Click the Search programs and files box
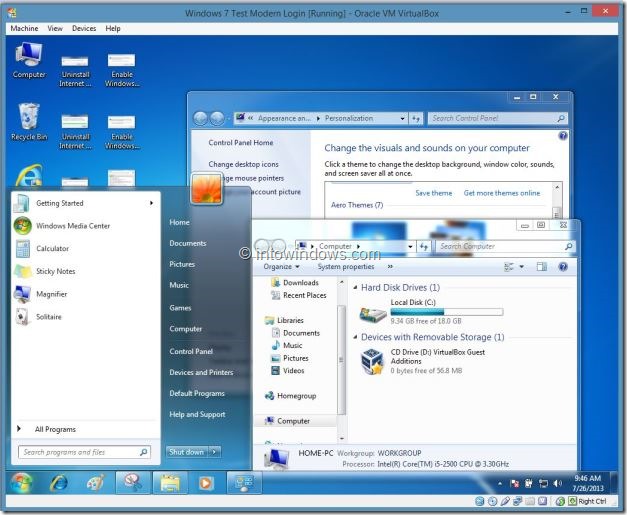Image resolution: width=627 pixels, height=515 pixels. point(84,452)
